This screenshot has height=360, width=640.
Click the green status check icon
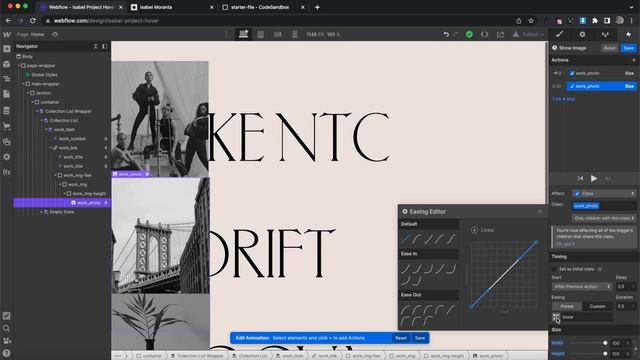(x=469, y=35)
